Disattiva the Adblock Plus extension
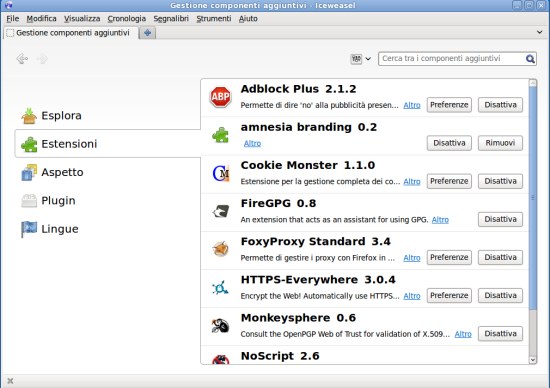Image resolution: width=550 pixels, height=388 pixels. [500, 105]
